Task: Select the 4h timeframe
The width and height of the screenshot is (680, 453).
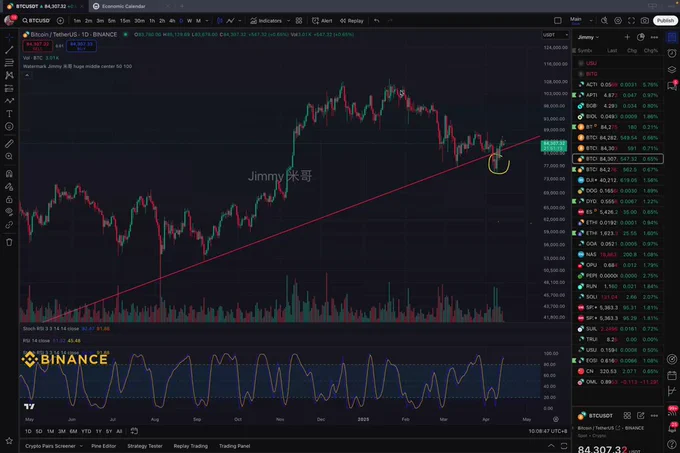Action: pyautogui.click(x=172, y=20)
